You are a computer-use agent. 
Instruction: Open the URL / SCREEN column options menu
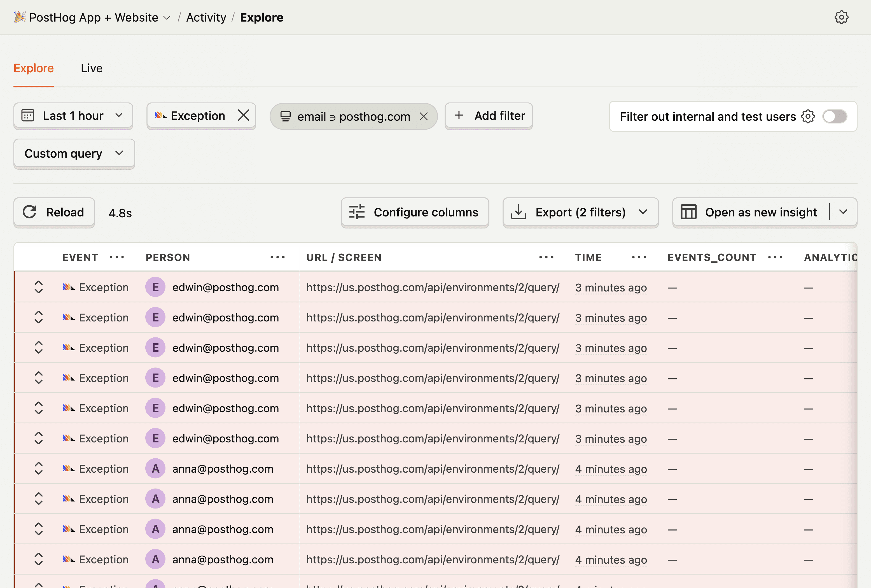(x=546, y=257)
